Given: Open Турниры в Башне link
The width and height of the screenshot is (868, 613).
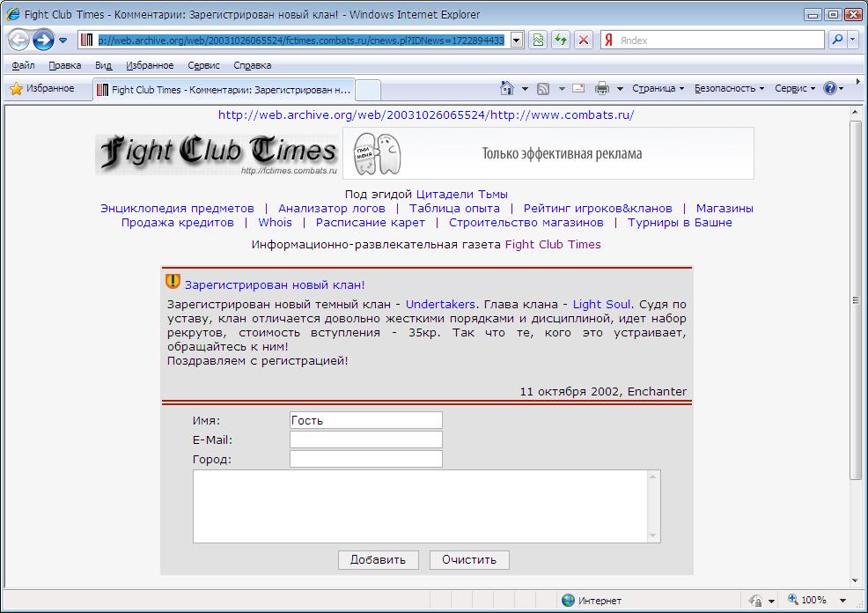Looking at the screenshot, I should coord(680,223).
